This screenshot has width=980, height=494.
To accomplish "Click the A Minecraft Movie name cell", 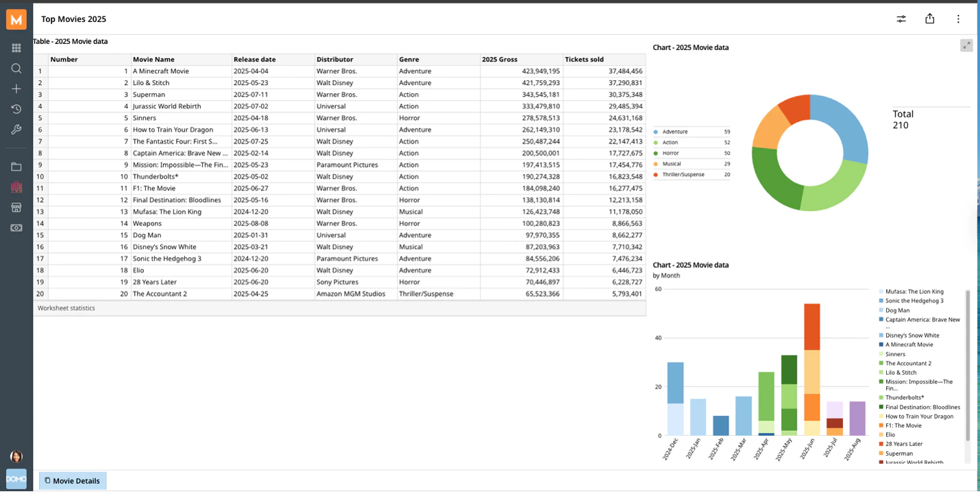I will [181, 71].
